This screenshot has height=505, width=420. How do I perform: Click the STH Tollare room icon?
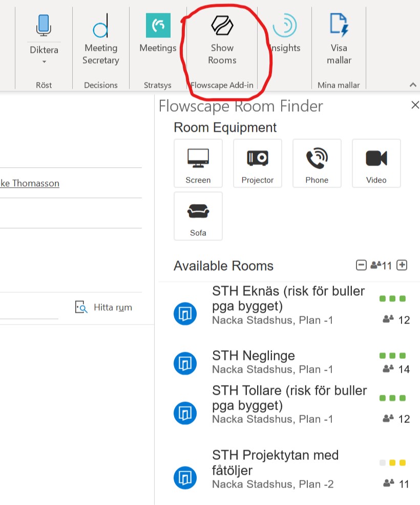(185, 413)
